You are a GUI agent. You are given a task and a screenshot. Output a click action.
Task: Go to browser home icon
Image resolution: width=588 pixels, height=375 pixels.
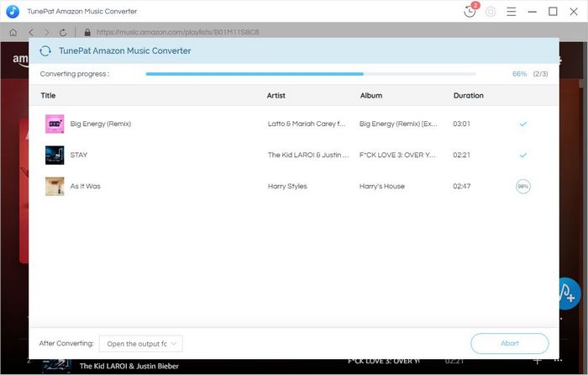[x=13, y=32]
